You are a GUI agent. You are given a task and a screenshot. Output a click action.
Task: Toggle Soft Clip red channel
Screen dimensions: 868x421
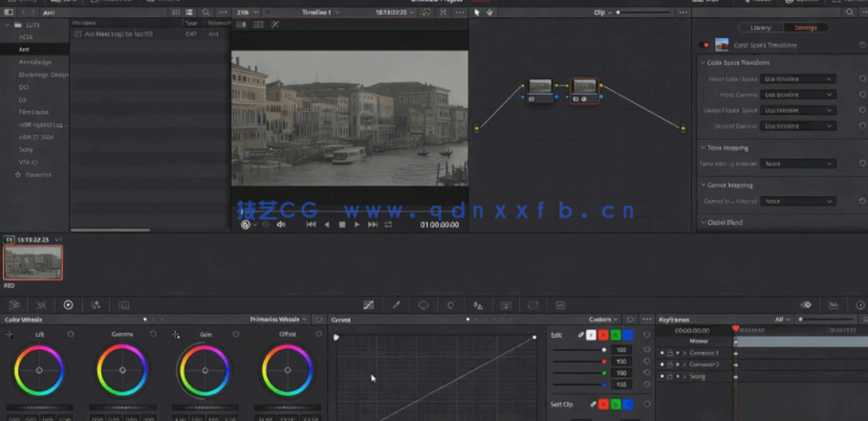pyautogui.click(x=603, y=405)
